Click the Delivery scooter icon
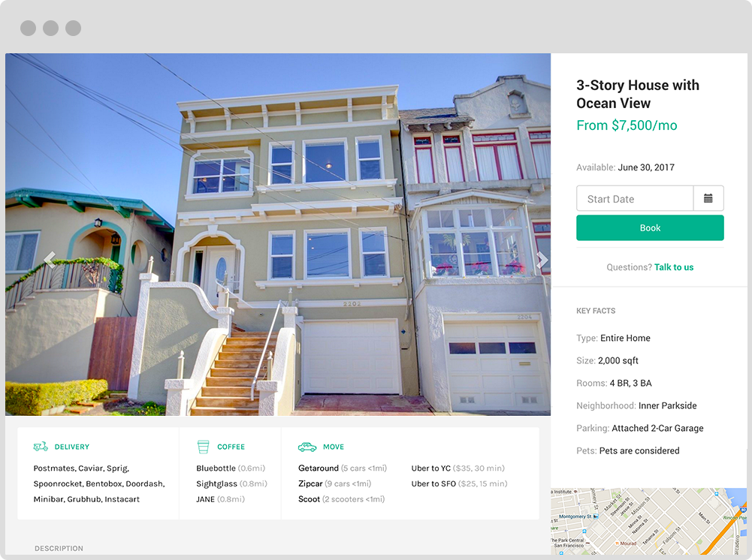Screen dimensions: 752x560 [41, 447]
